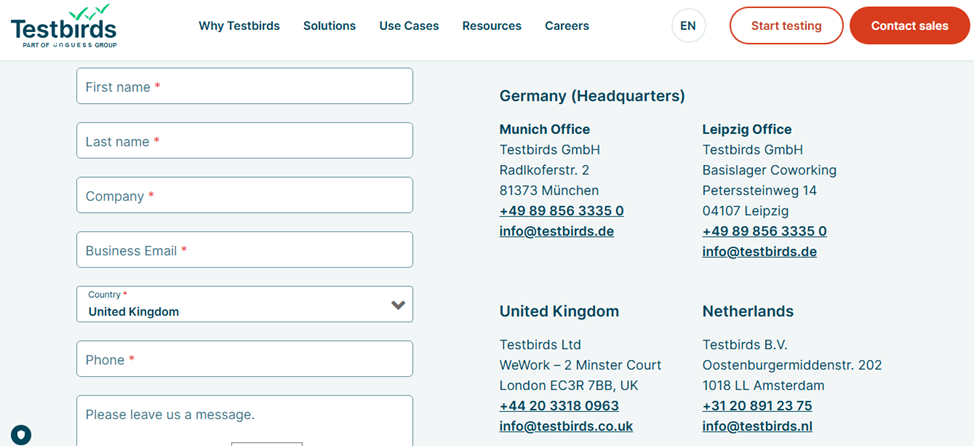Select the Peterssteinweg 14 address
974x446 pixels.
(x=760, y=191)
